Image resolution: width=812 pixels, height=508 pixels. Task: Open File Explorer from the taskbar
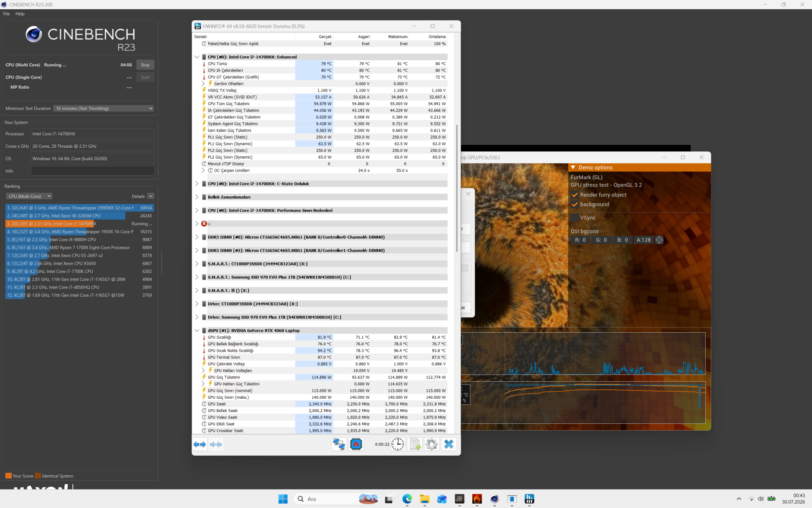424,499
